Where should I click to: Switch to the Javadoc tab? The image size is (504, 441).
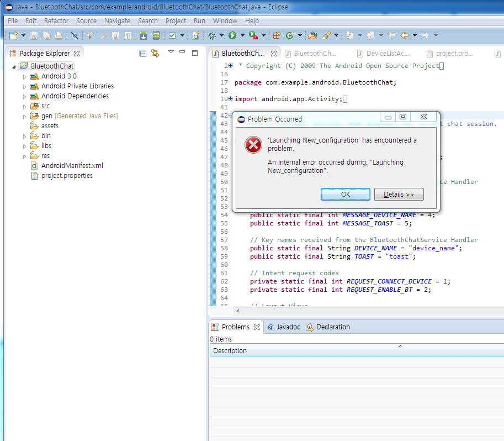point(284,327)
